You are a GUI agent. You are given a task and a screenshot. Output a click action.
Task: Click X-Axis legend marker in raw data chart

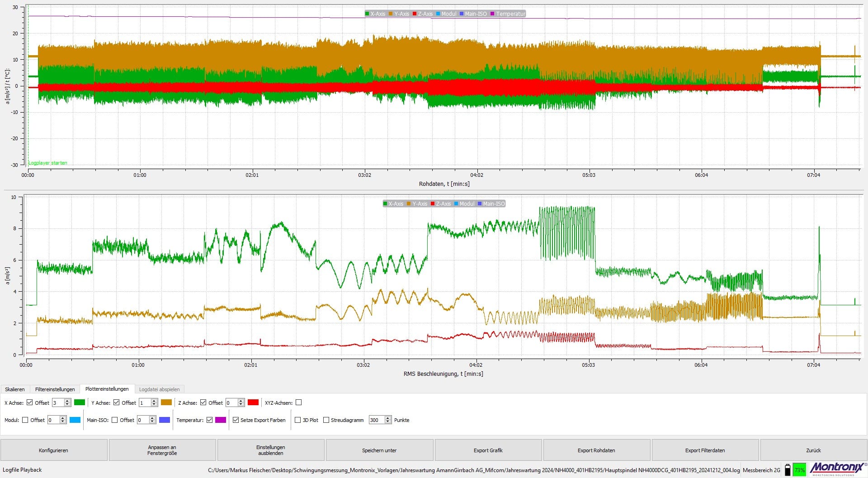(x=368, y=14)
